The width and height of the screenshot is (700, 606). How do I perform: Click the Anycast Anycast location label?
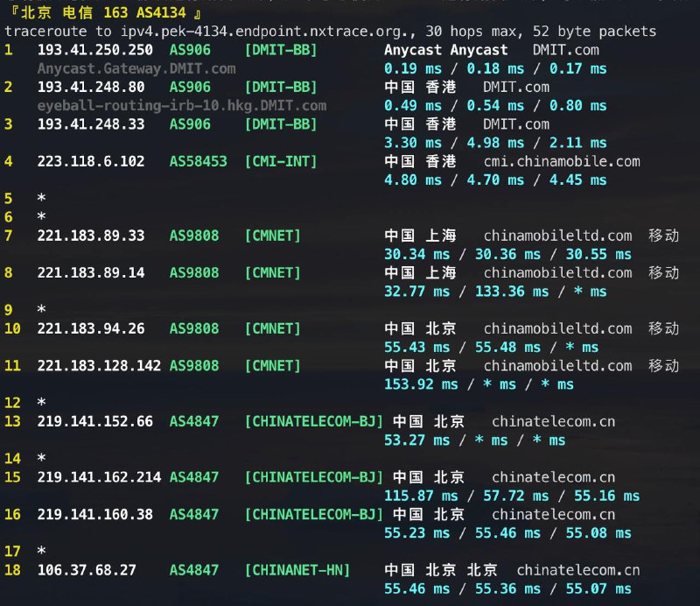(x=446, y=50)
